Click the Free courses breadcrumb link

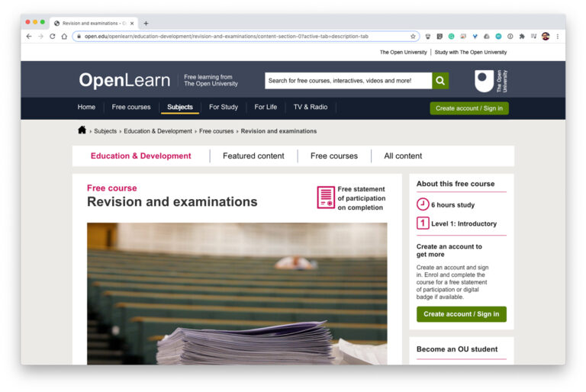[x=217, y=131]
